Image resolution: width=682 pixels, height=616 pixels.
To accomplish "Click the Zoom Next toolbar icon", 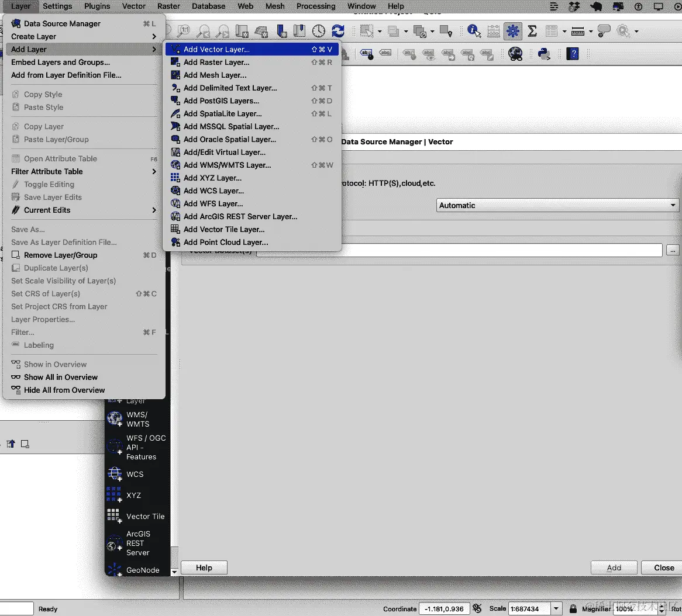I will [222, 31].
